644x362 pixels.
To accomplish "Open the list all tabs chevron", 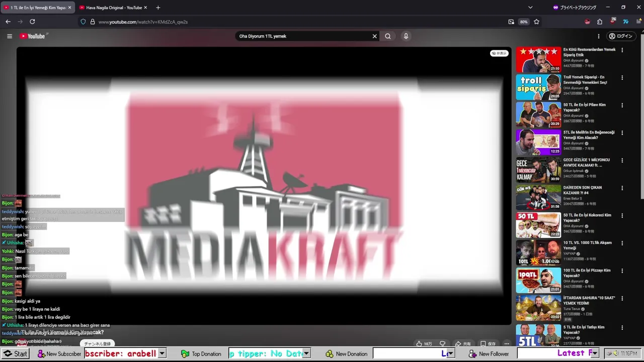I will click(530, 8).
